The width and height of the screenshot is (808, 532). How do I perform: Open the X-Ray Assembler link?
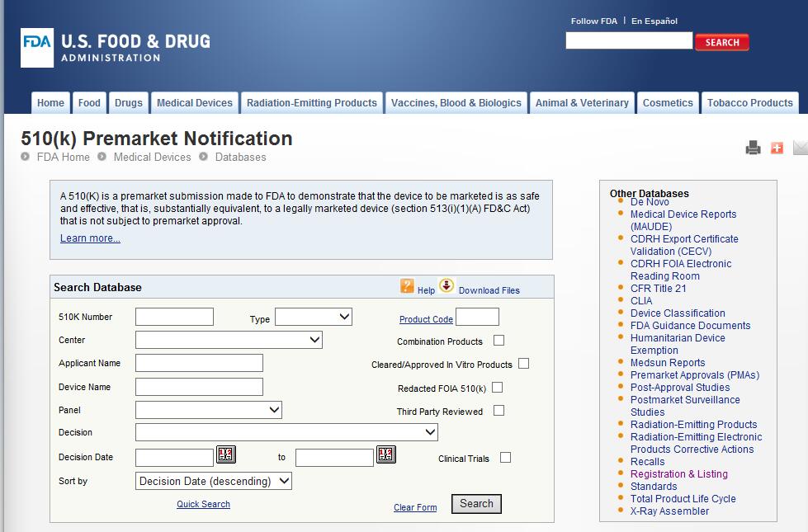pyautogui.click(x=670, y=511)
